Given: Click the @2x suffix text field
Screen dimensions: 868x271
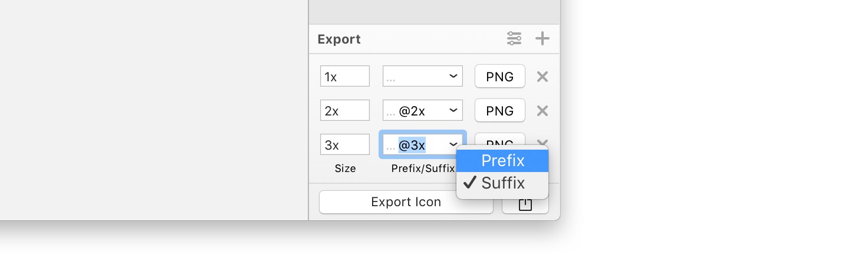Looking at the screenshot, I should pos(413,111).
